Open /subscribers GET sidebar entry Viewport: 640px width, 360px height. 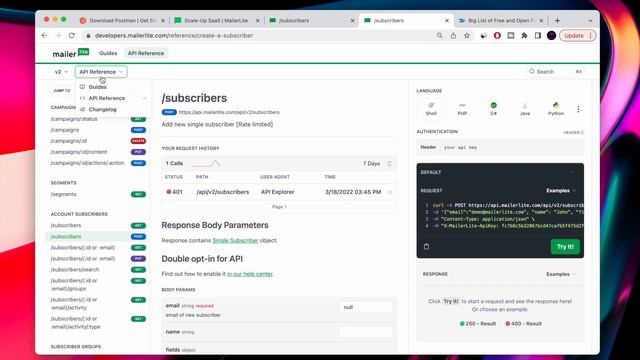coord(98,225)
